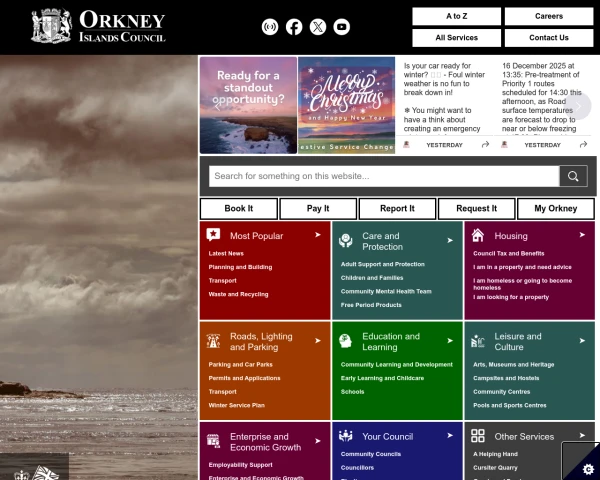600x480 pixels.
Task: Open the Contact Us page
Action: pyautogui.click(x=549, y=38)
